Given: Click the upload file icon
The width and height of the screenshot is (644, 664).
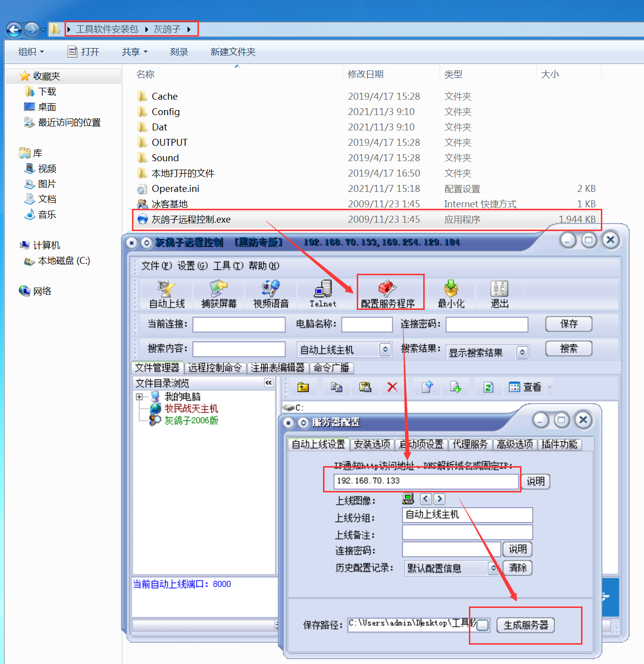Looking at the screenshot, I should (427, 387).
